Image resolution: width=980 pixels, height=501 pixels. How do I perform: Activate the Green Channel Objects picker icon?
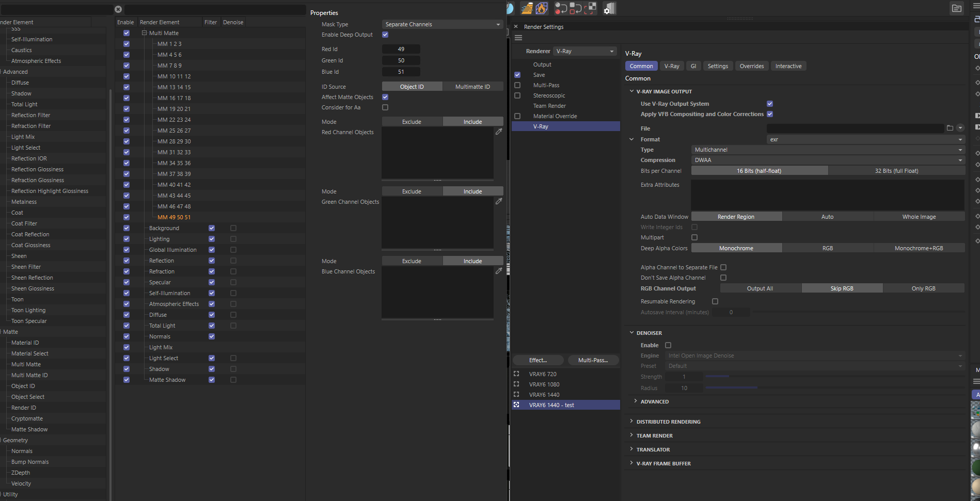click(x=499, y=201)
